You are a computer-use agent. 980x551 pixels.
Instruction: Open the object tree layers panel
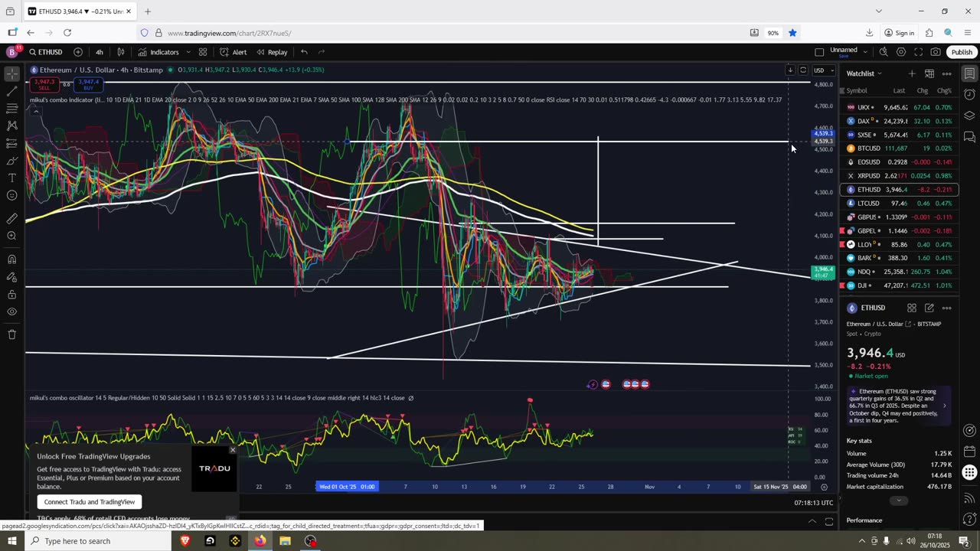click(969, 116)
